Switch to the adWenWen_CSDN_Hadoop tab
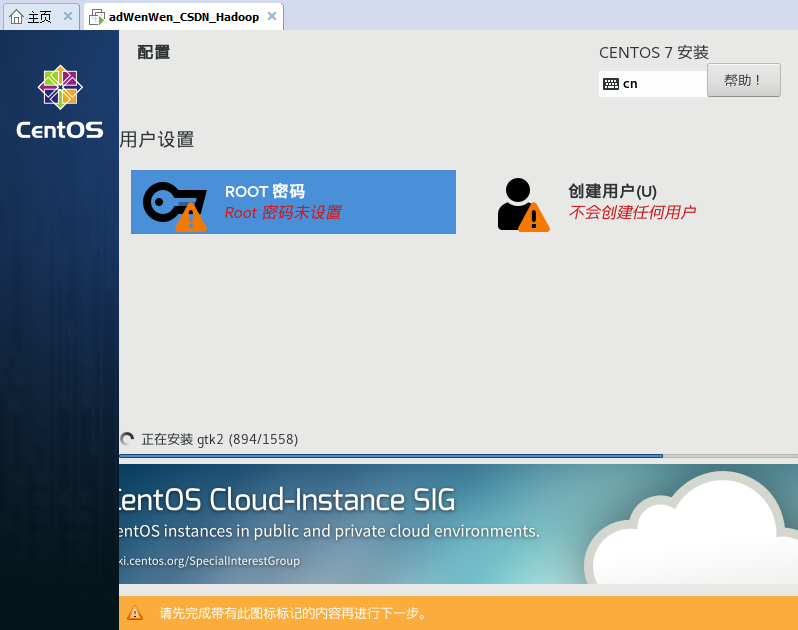The height and width of the screenshot is (630, 798). click(183, 17)
